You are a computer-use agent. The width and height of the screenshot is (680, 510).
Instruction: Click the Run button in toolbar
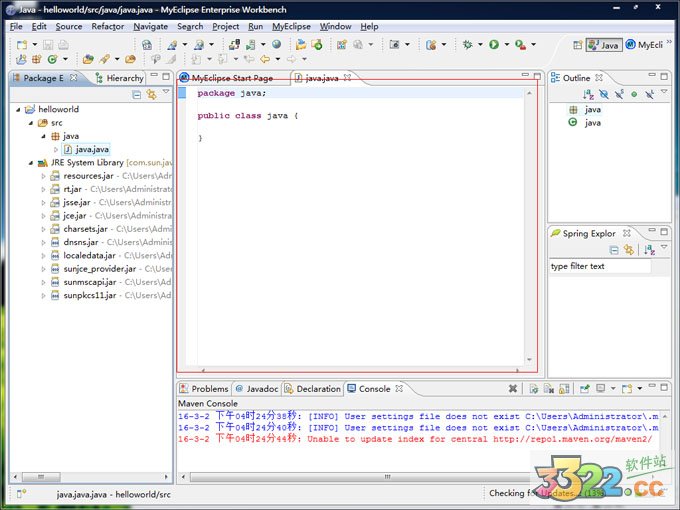click(494, 45)
